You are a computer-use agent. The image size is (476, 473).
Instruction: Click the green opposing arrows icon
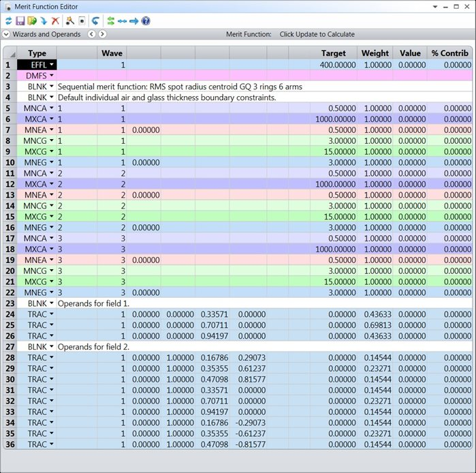coord(110,21)
